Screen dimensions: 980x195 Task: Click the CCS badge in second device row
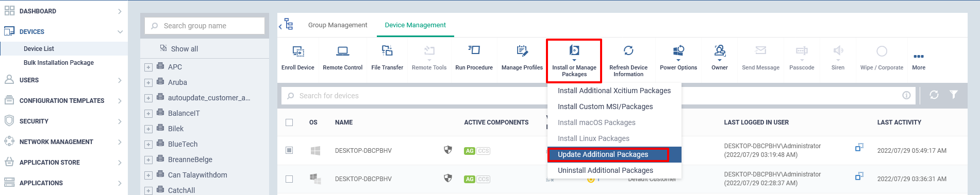(484, 179)
